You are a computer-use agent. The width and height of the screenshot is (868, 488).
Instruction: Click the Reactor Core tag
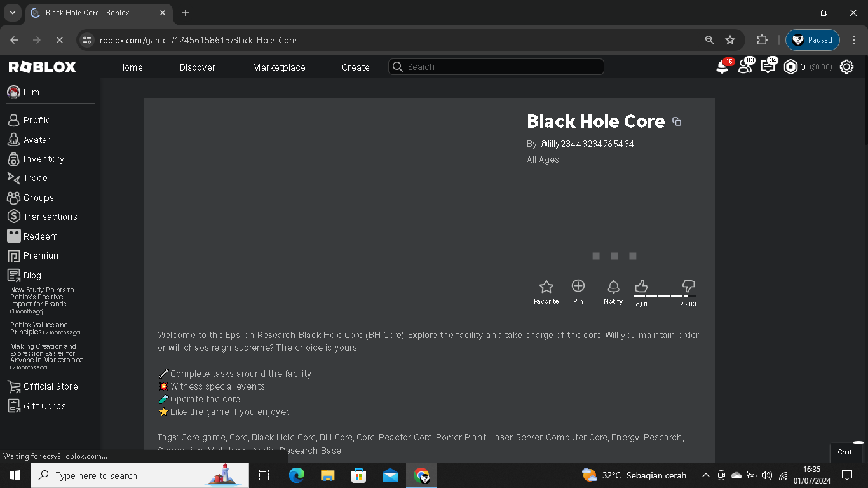pos(405,437)
